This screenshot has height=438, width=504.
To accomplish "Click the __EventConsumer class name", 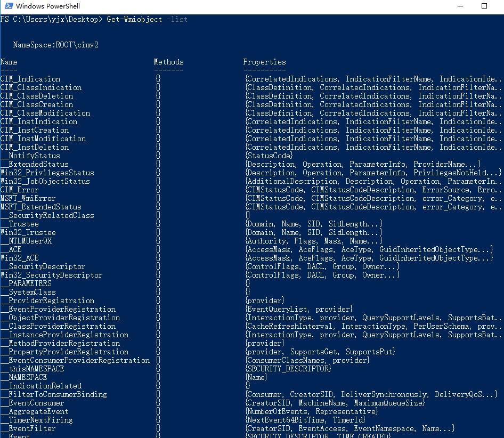I will [32, 403].
